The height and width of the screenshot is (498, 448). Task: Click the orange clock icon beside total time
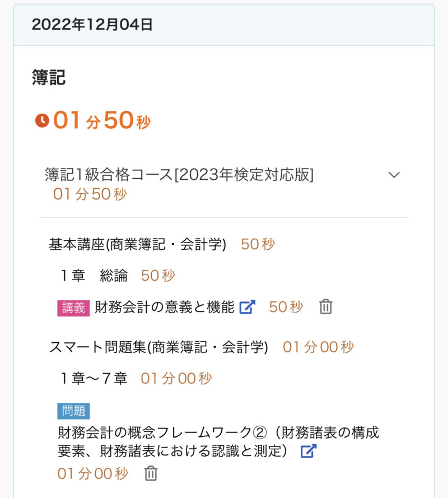click(x=42, y=120)
